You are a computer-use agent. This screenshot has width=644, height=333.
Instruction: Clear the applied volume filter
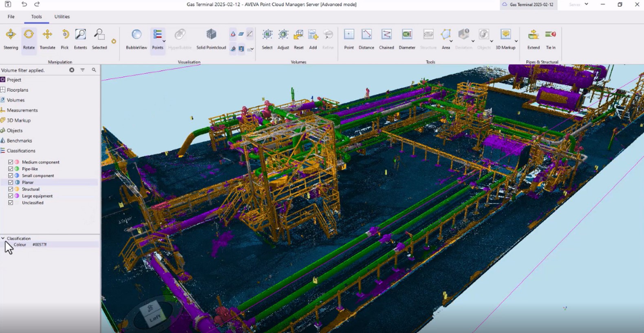tap(72, 70)
